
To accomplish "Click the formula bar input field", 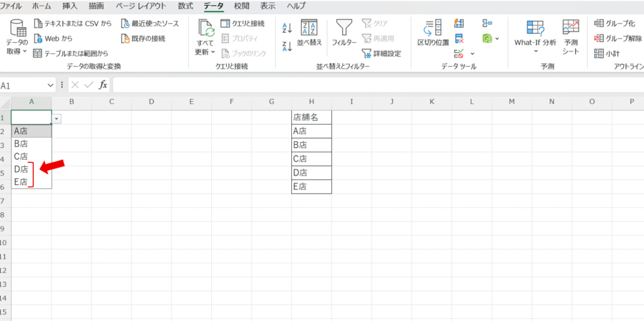I will 377,85.
